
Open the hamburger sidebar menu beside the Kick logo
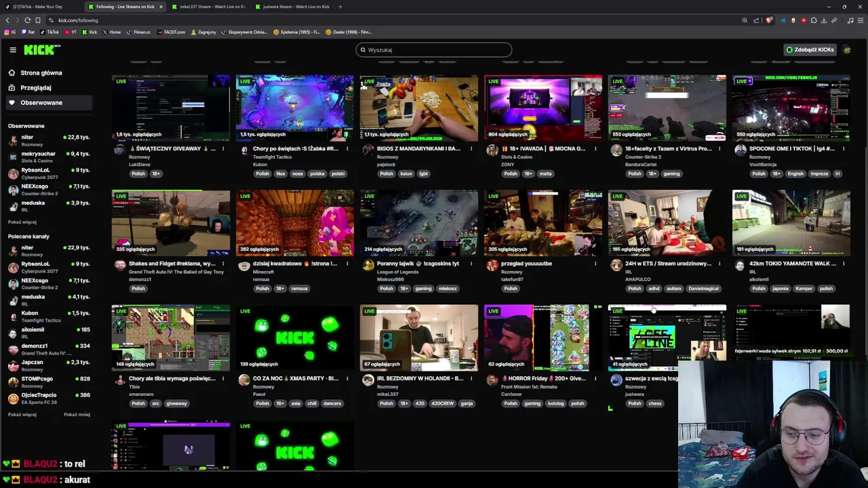click(13, 49)
